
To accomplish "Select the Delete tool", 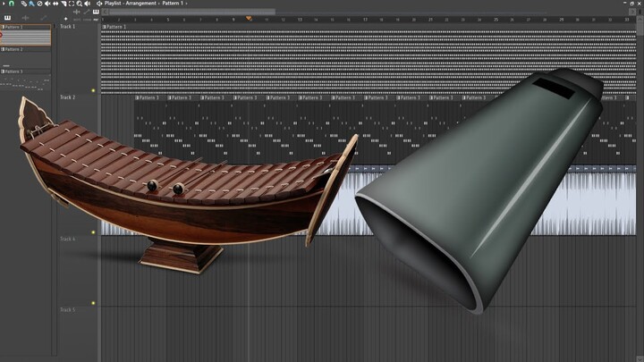I will pyautogui.click(x=39, y=4).
